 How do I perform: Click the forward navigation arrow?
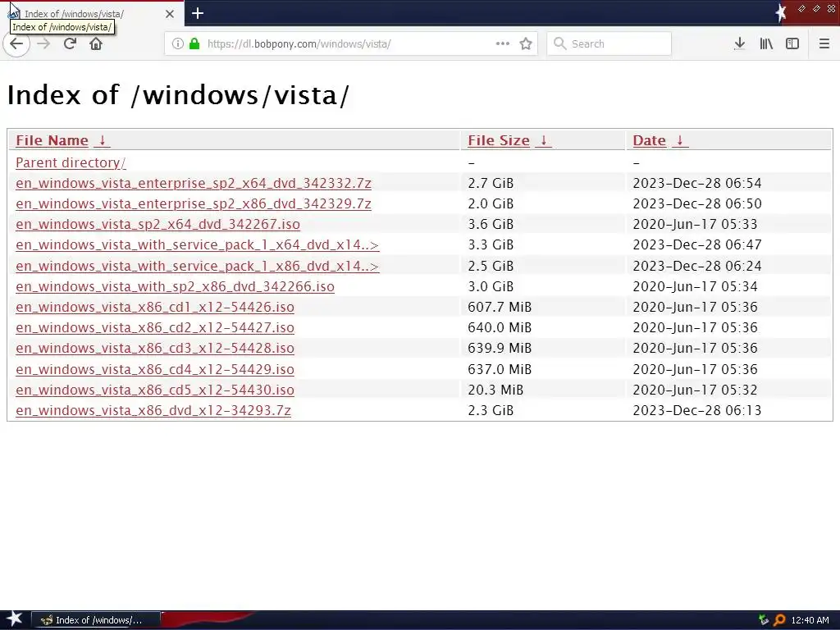coord(43,44)
